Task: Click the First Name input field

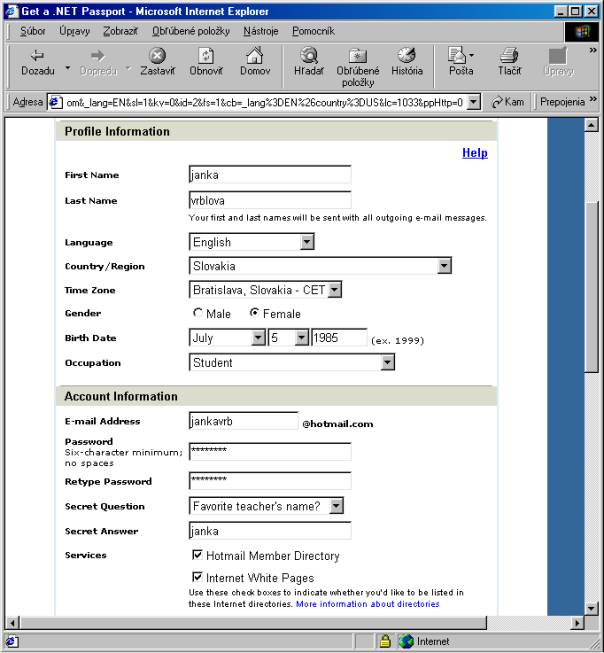Action: coord(270,176)
